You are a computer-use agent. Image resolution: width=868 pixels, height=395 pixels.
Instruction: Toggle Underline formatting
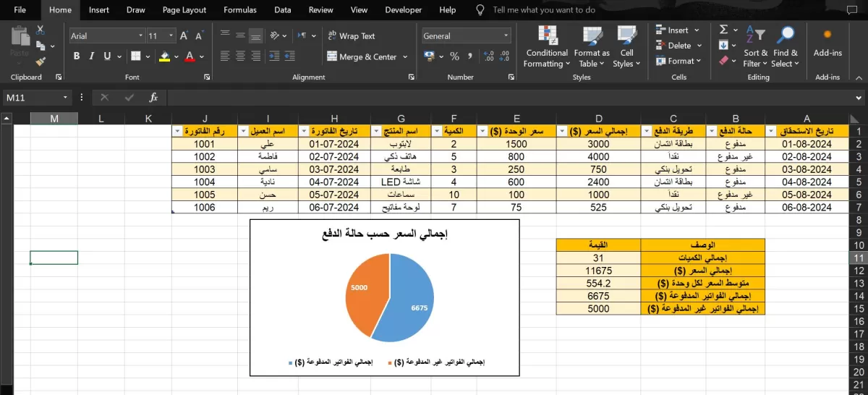tap(108, 56)
